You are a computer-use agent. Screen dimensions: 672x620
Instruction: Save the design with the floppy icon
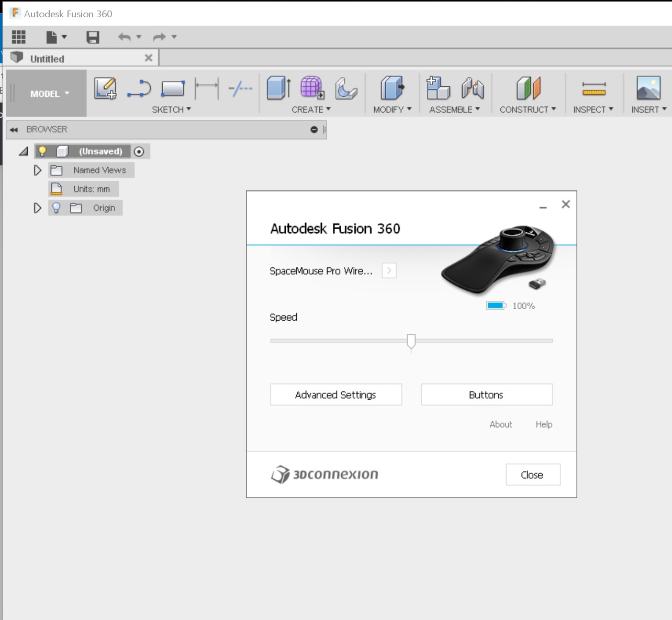pos(93,37)
